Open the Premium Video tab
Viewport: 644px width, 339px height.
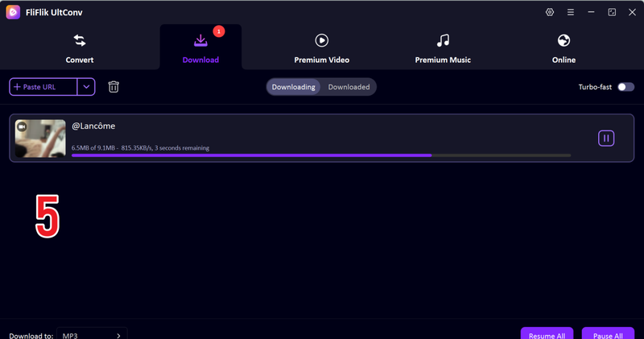coord(321,48)
